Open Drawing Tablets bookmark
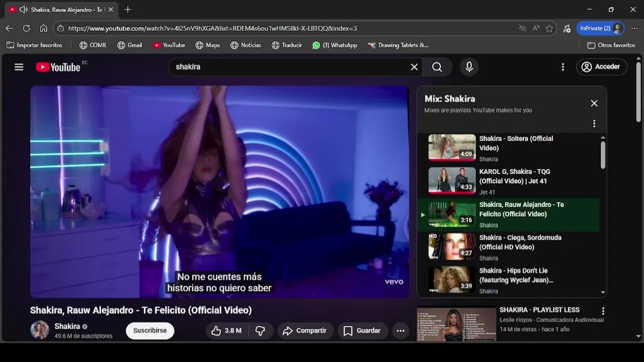This screenshot has width=644, height=362. click(398, 45)
